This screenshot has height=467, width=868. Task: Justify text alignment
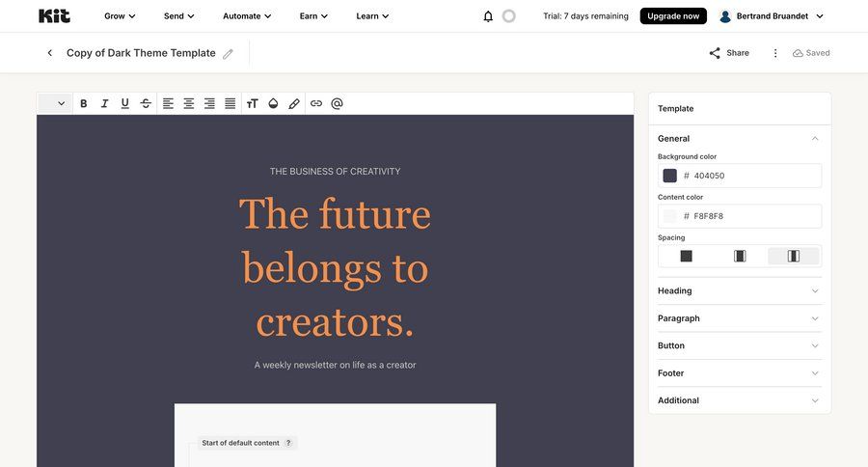click(x=231, y=103)
